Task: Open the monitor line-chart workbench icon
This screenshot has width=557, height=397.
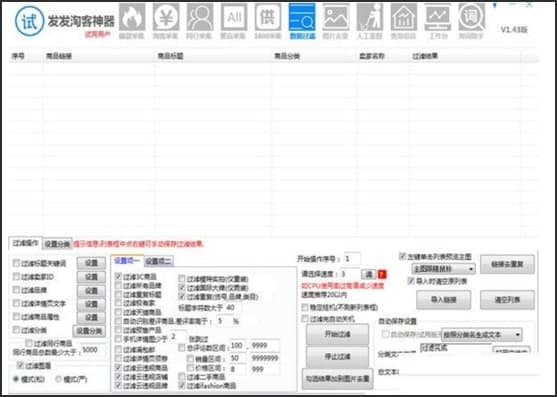Action: (x=438, y=21)
